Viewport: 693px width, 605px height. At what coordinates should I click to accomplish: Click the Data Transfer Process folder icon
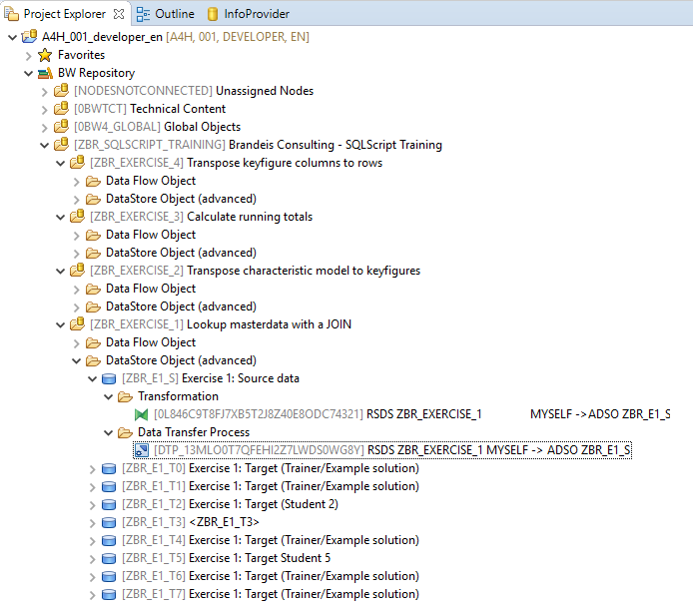pos(125,433)
